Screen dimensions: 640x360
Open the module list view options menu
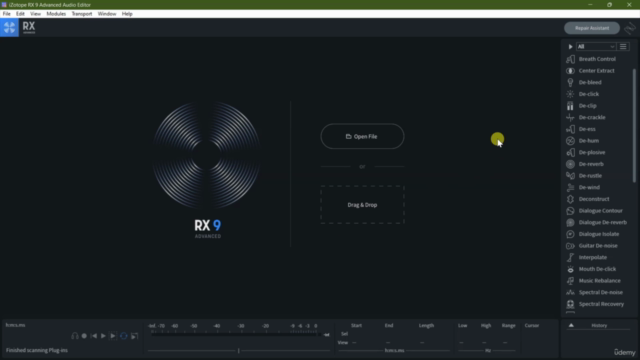point(623,47)
